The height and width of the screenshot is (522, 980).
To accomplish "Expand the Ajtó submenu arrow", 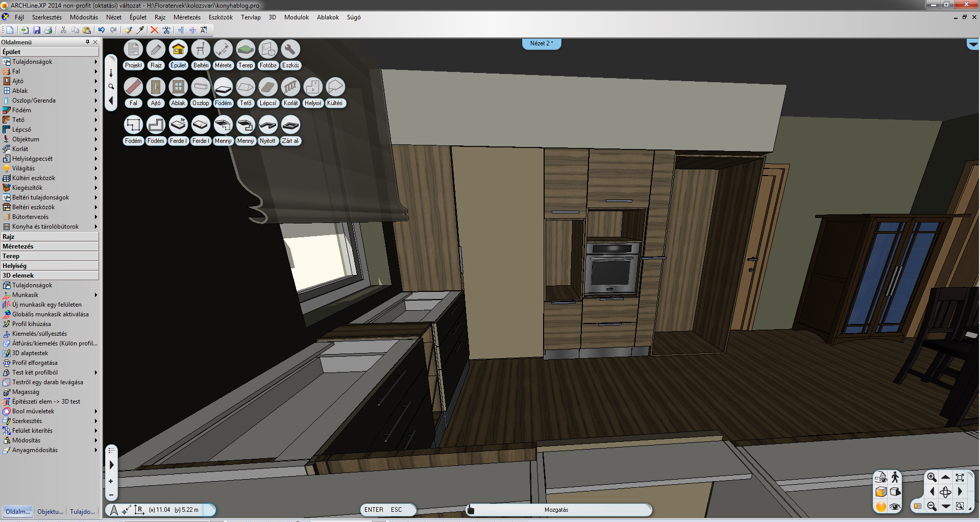I will coord(95,81).
